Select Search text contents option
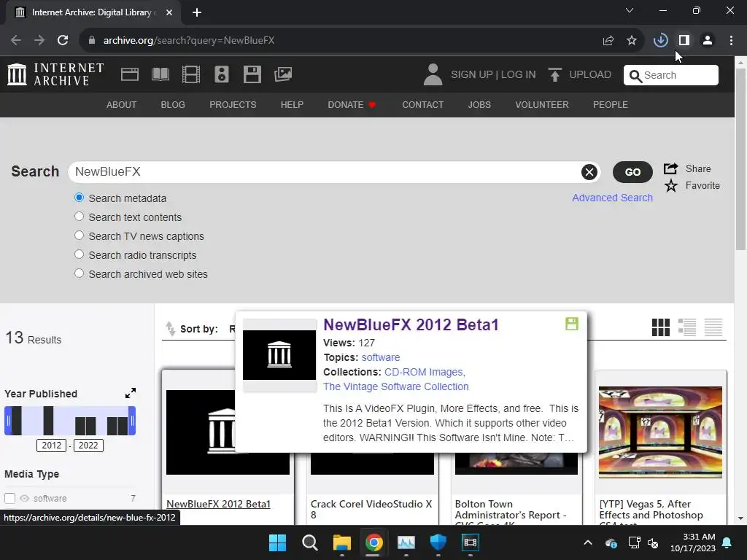This screenshot has width=747, height=560. (x=79, y=217)
